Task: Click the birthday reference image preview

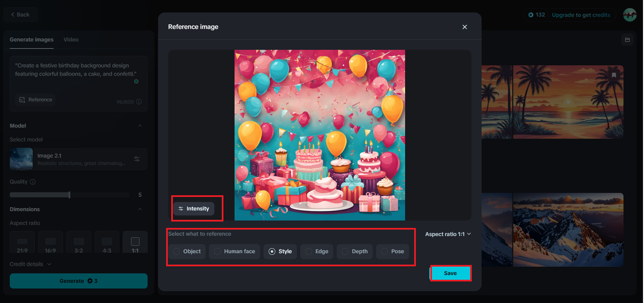Action: tap(319, 135)
